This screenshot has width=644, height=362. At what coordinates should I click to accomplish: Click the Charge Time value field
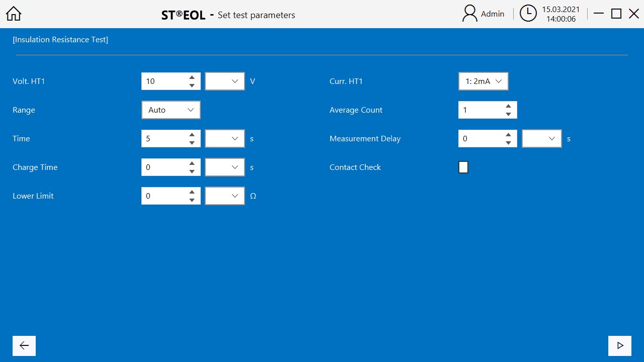[x=164, y=167]
